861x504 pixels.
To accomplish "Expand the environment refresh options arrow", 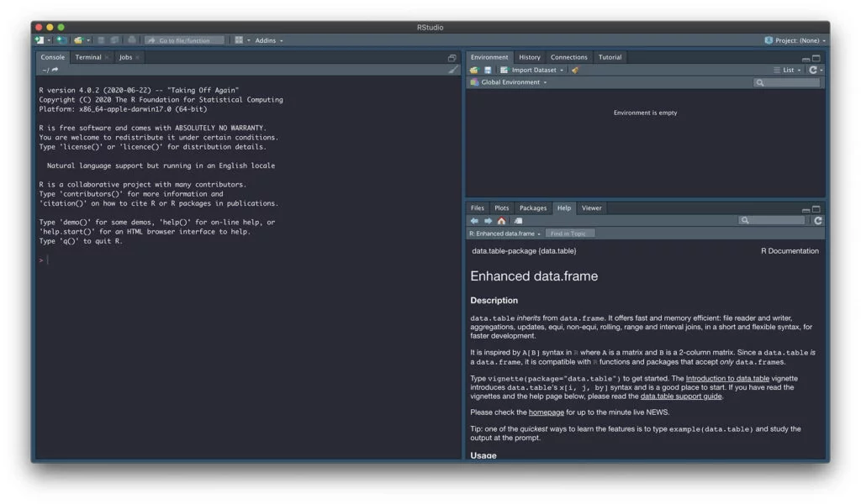I will click(821, 71).
